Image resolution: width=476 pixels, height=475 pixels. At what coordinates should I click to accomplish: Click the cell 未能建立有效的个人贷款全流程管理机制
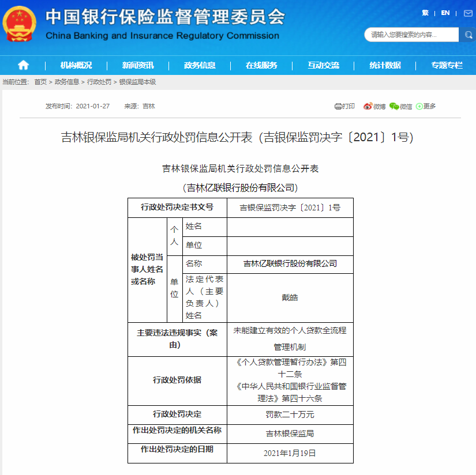pyautogui.click(x=290, y=339)
